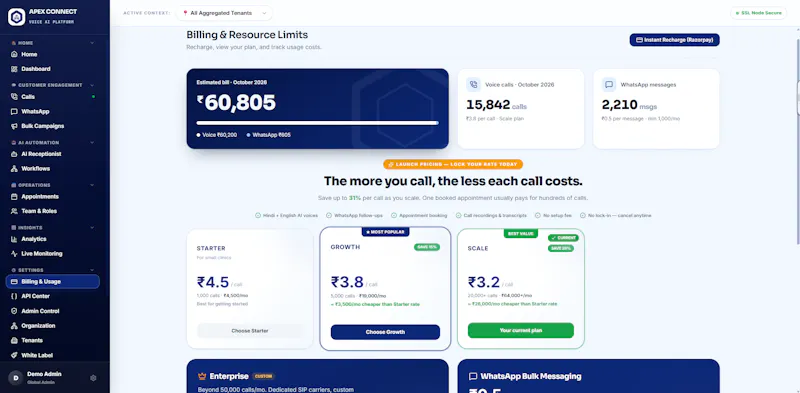The width and height of the screenshot is (800, 393).
Task: Click the Bulk Campaigns megaphone icon
Action: click(x=14, y=126)
